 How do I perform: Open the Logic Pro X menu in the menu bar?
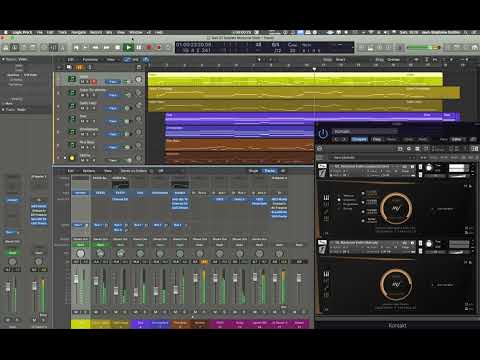pyautogui.click(x=22, y=32)
